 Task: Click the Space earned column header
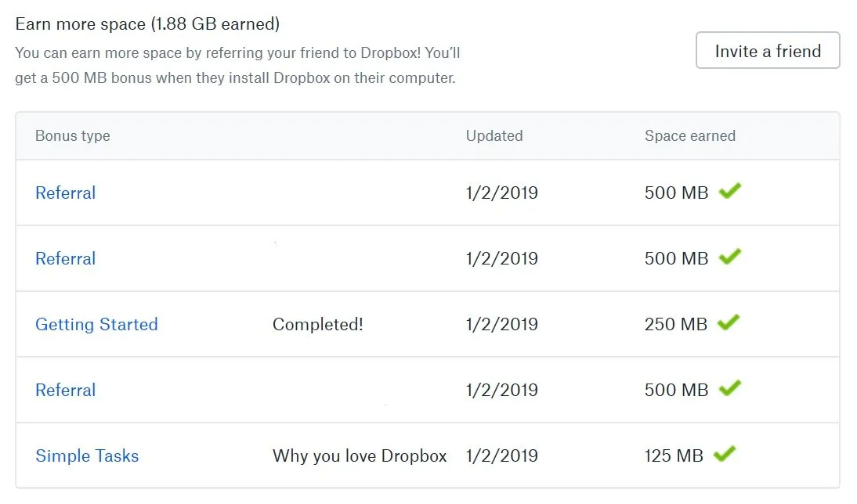690,136
